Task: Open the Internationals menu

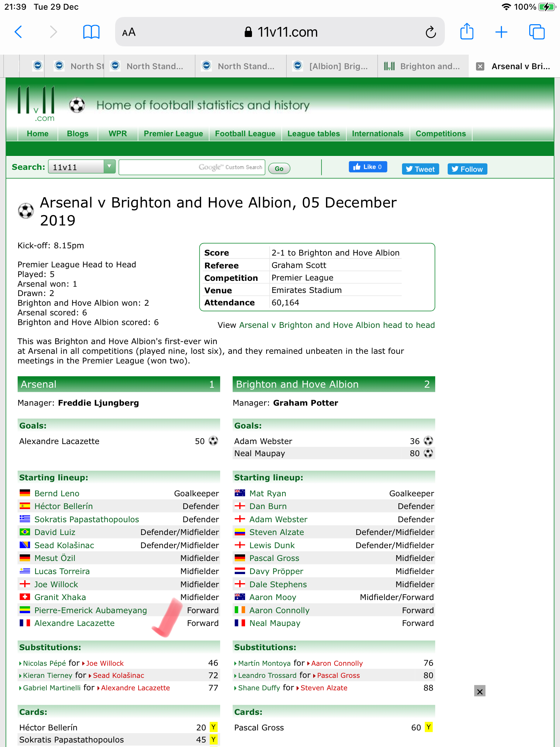Action: [377, 133]
